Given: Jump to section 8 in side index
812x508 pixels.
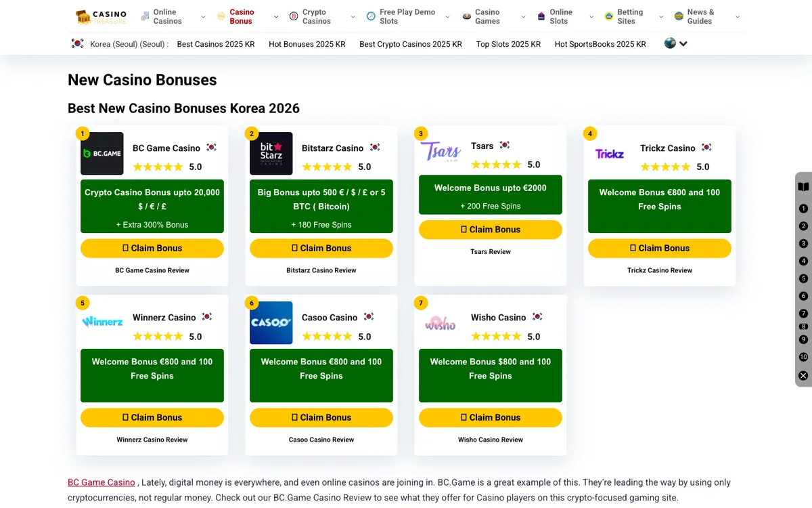Looking at the screenshot, I should click(x=803, y=326).
